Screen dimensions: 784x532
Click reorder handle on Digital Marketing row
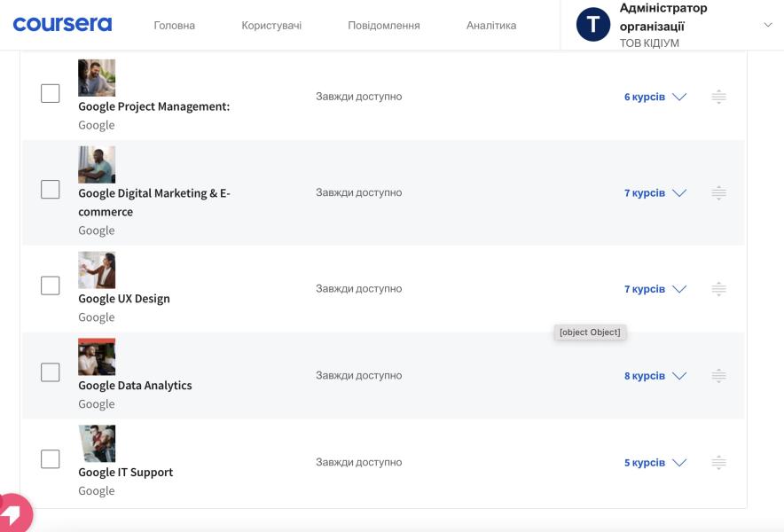[x=719, y=192]
